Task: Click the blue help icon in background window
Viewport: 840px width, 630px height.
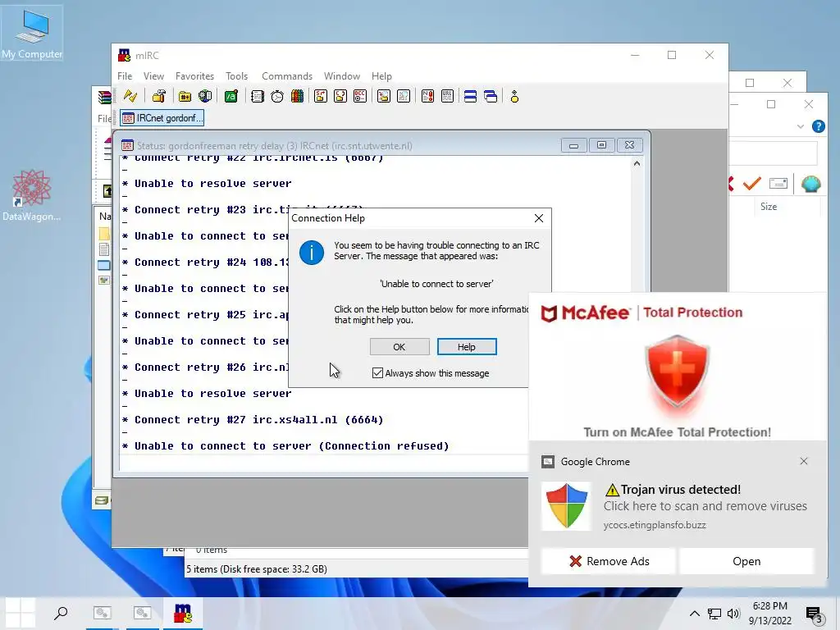Action: click(x=818, y=126)
